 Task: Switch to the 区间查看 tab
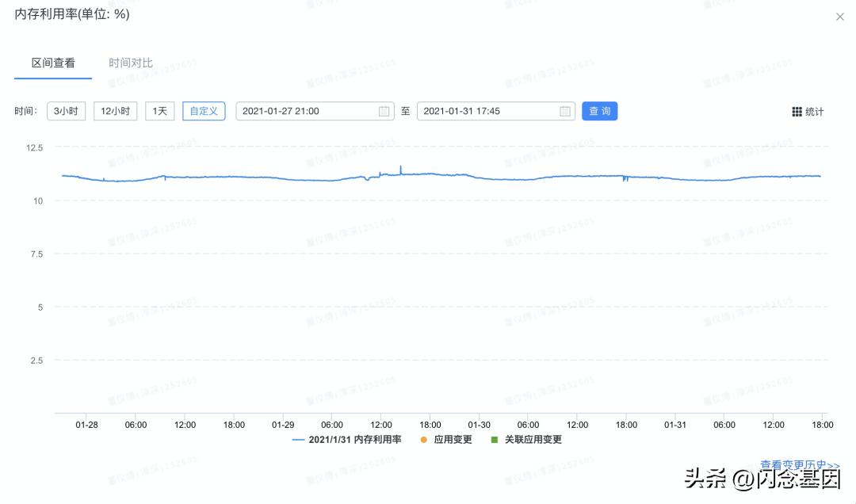click(52, 62)
